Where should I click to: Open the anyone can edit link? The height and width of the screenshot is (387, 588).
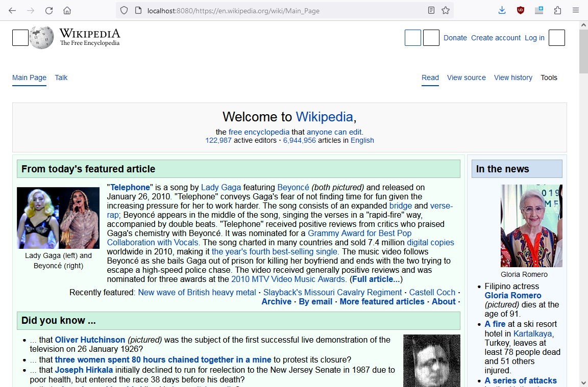pyautogui.click(x=334, y=132)
